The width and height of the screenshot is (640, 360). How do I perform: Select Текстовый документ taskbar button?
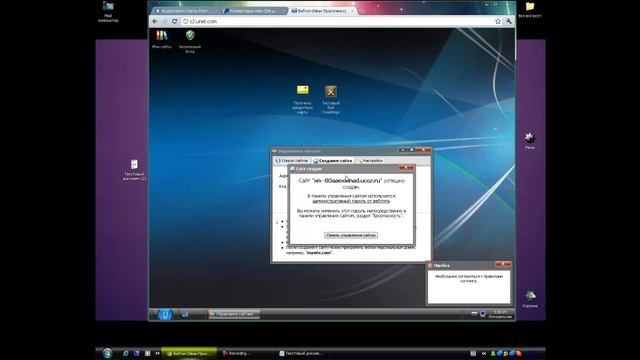pyautogui.click(x=304, y=353)
